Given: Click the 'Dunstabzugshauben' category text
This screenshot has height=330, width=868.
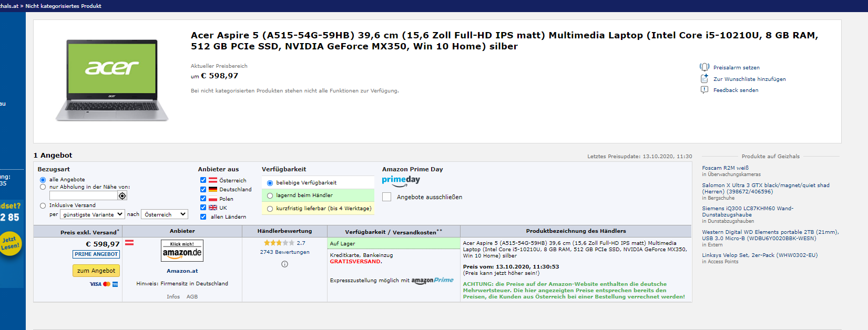Looking at the screenshot, I should (x=731, y=221).
